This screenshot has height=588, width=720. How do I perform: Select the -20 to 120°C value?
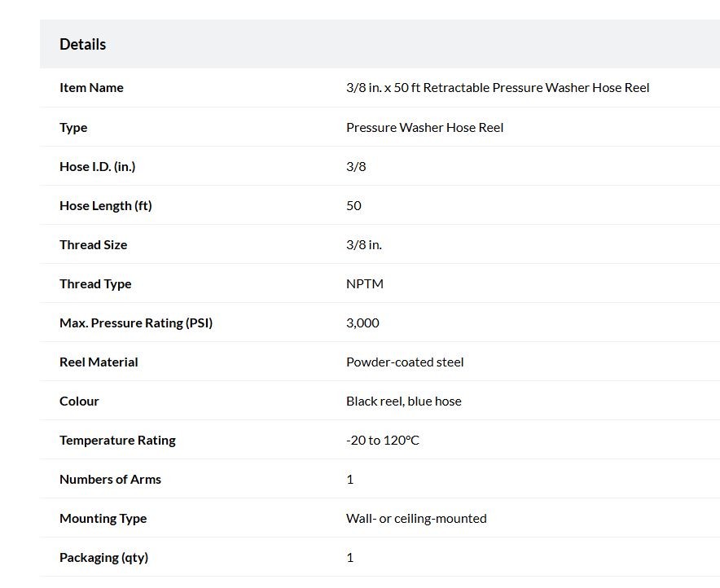pyautogui.click(x=383, y=441)
